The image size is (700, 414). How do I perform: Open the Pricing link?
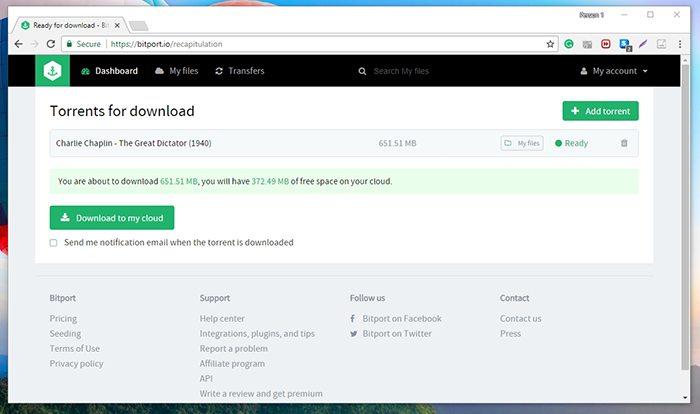click(63, 318)
